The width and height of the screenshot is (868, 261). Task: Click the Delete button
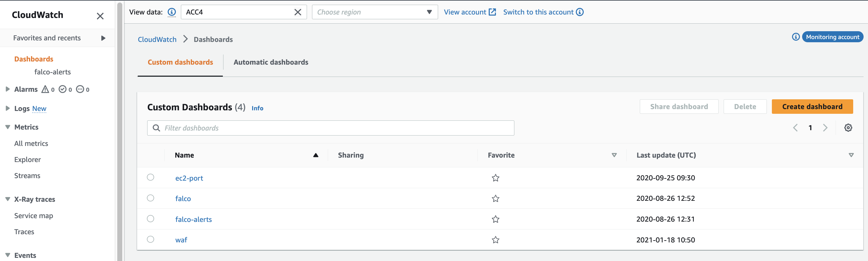tap(745, 107)
